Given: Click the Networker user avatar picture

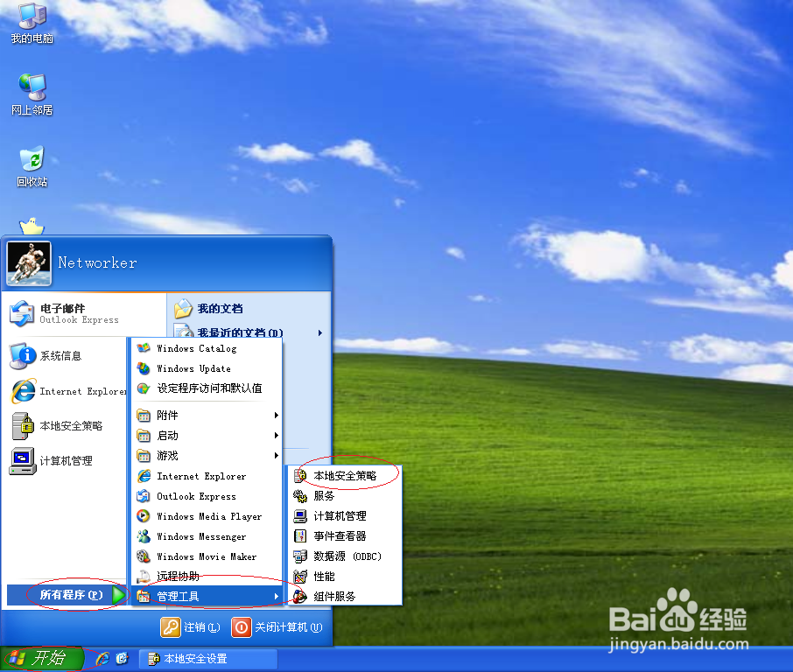Looking at the screenshot, I should coord(29,262).
